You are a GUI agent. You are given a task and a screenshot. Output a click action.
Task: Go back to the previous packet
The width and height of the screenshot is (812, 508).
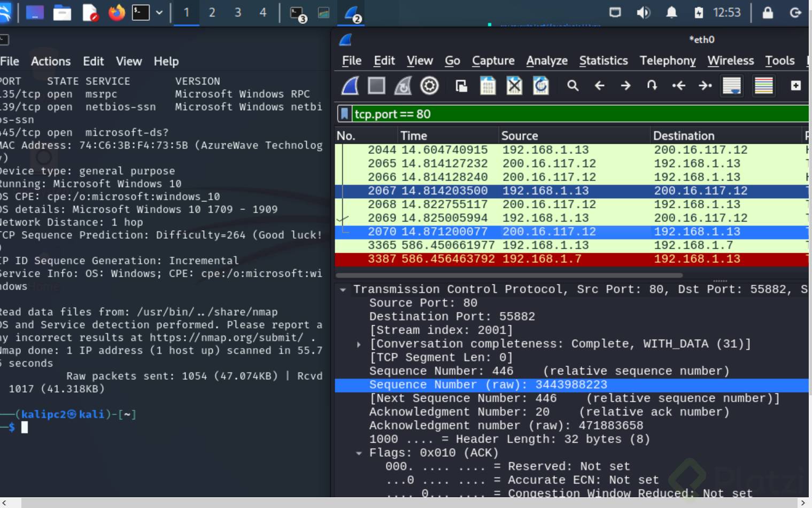tap(599, 85)
